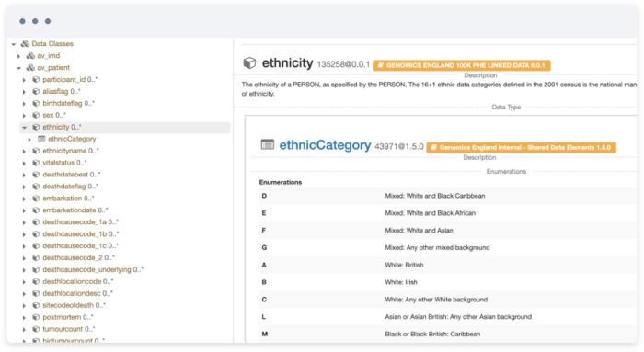Expand the av_imd class arrow
The width and height of the screenshot is (644, 352).
click(x=18, y=56)
